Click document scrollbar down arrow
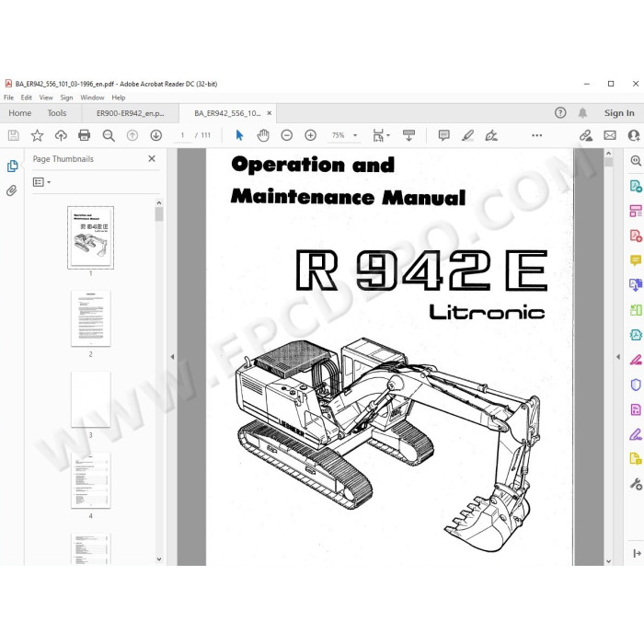Viewport: 644px width, 644px height. coord(609,561)
